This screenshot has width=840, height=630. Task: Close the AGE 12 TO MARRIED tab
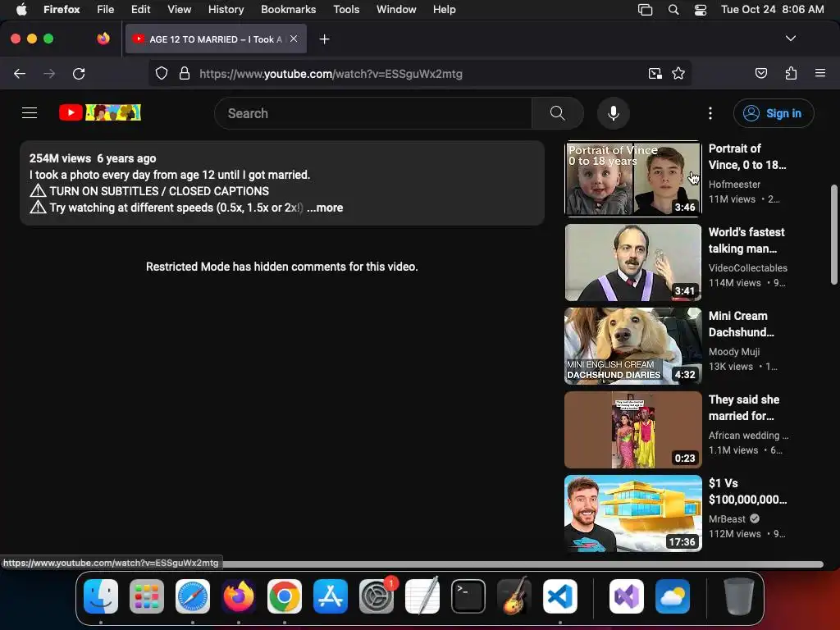[294, 39]
